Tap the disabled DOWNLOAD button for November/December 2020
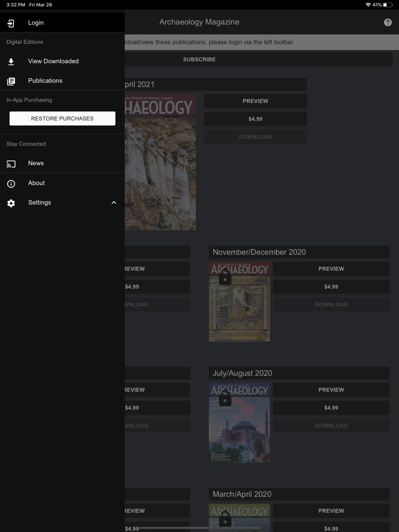The width and height of the screenshot is (399, 532). tap(331, 305)
